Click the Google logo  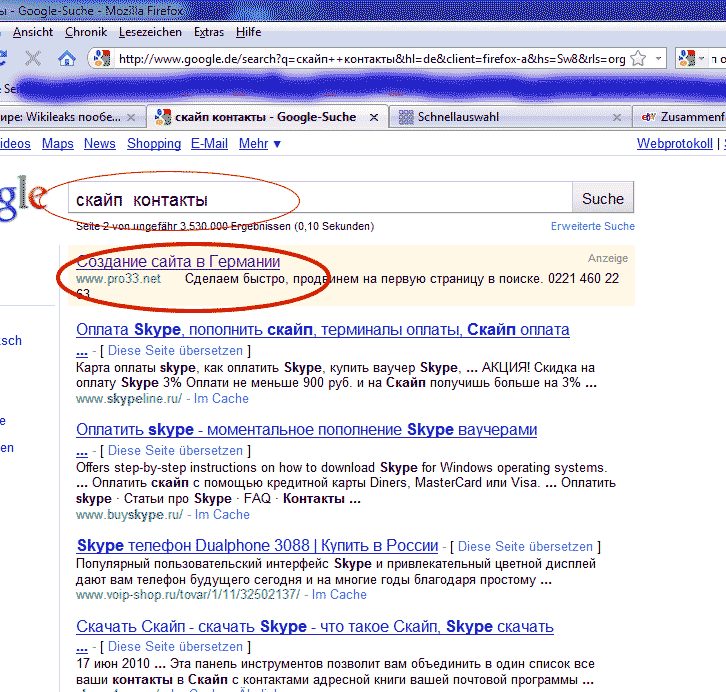pos(22,198)
